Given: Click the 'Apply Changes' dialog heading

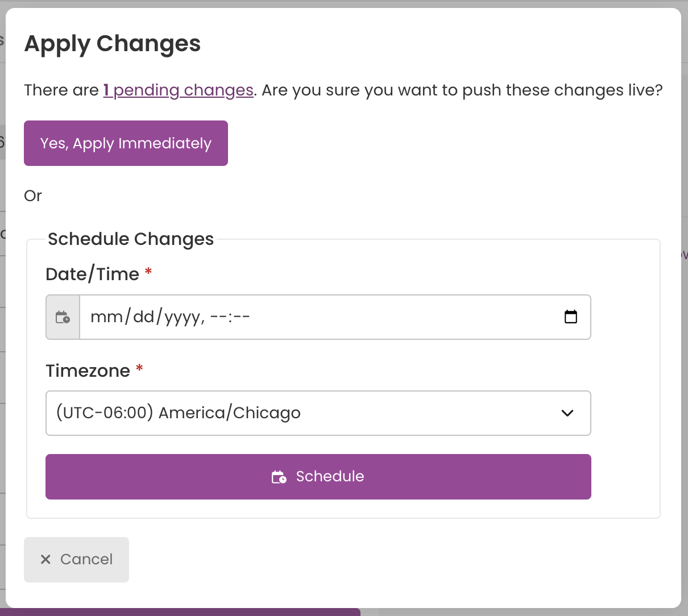Looking at the screenshot, I should tap(113, 44).
